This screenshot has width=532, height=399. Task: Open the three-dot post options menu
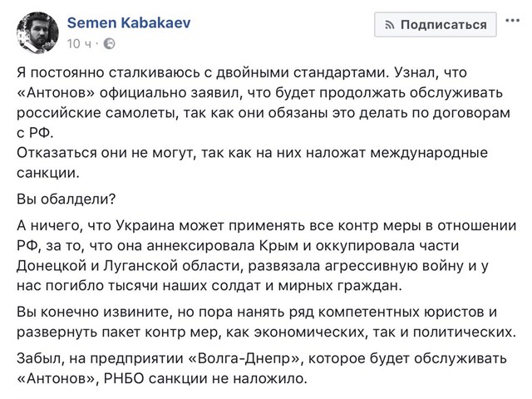[x=512, y=20]
